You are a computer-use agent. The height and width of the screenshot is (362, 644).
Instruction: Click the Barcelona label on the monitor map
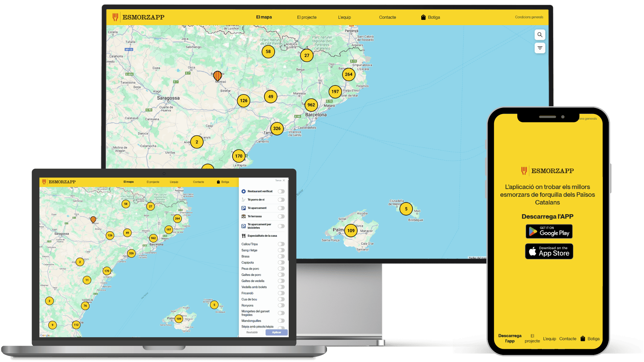[x=316, y=115]
